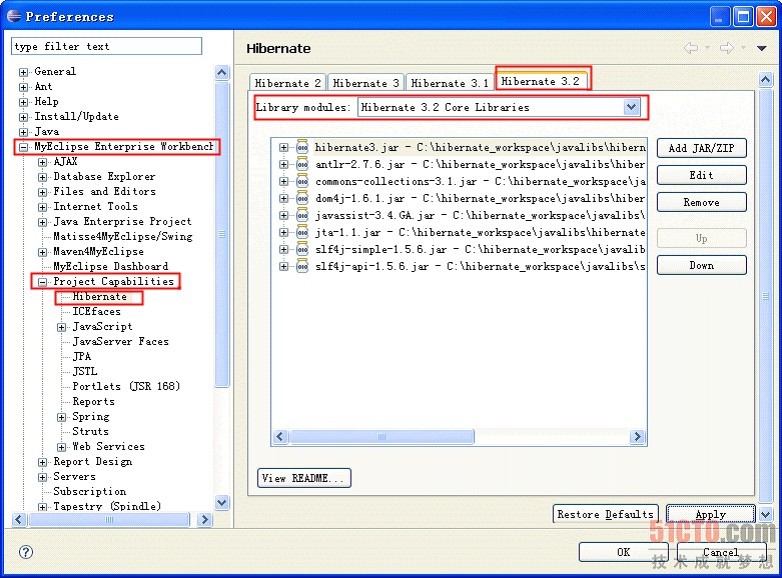Image resolution: width=782 pixels, height=578 pixels.
Task: Click the slf4j-api-1.5.6.jar file icon
Action: 302,266
